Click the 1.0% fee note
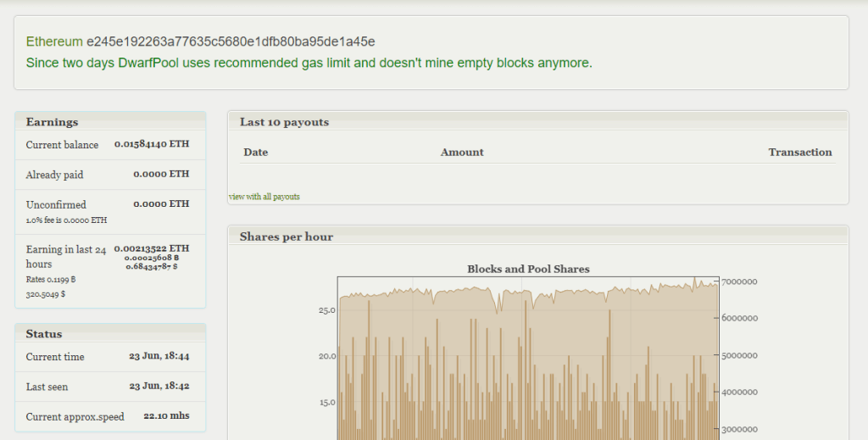Image resolution: width=868 pixels, height=440 pixels. 66,220
